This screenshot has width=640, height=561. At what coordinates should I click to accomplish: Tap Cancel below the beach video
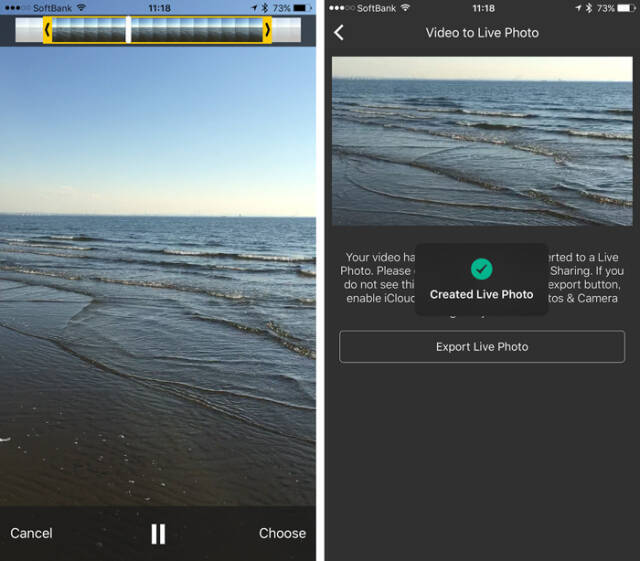[x=31, y=533]
